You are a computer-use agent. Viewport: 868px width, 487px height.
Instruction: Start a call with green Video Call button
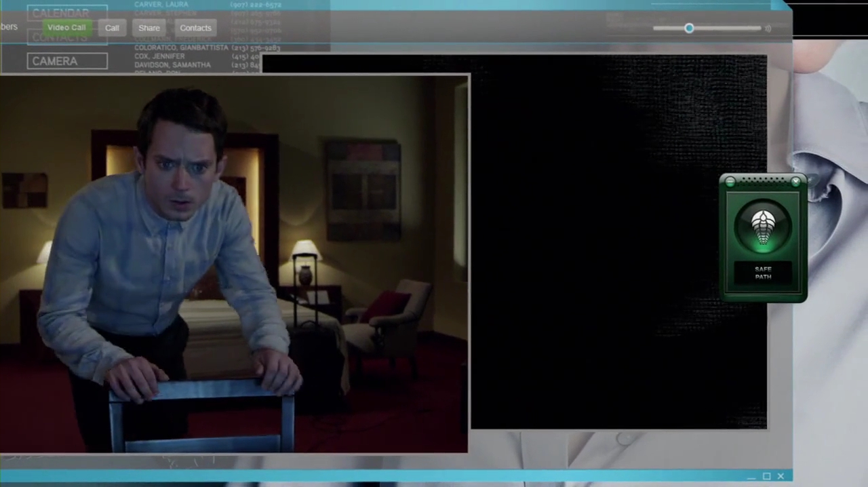[x=66, y=28]
